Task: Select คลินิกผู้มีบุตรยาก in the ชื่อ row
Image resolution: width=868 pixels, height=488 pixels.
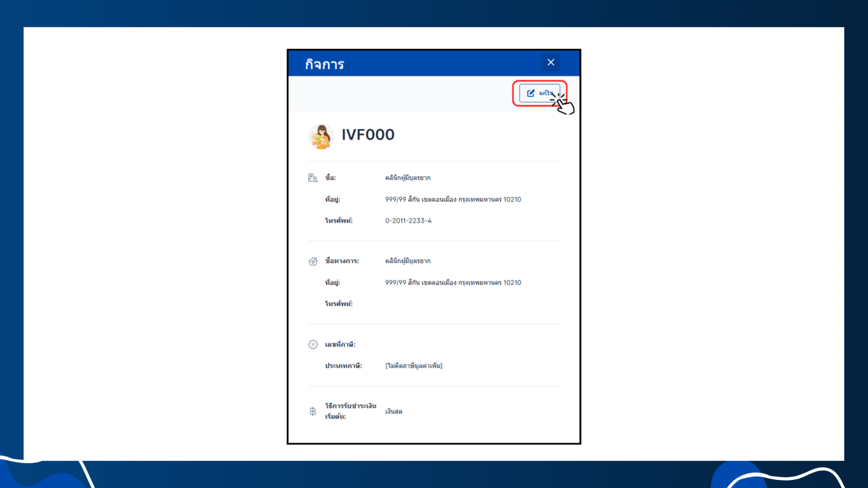Action: (x=408, y=178)
